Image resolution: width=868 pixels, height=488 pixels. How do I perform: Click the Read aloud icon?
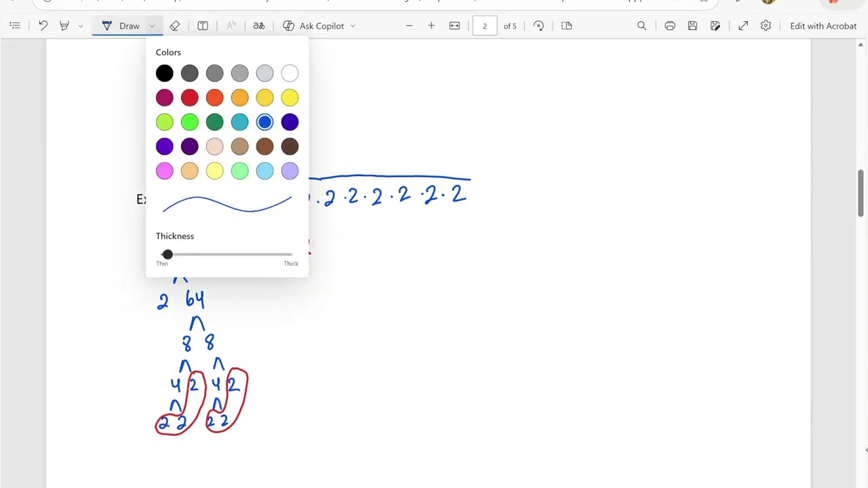[x=231, y=26]
